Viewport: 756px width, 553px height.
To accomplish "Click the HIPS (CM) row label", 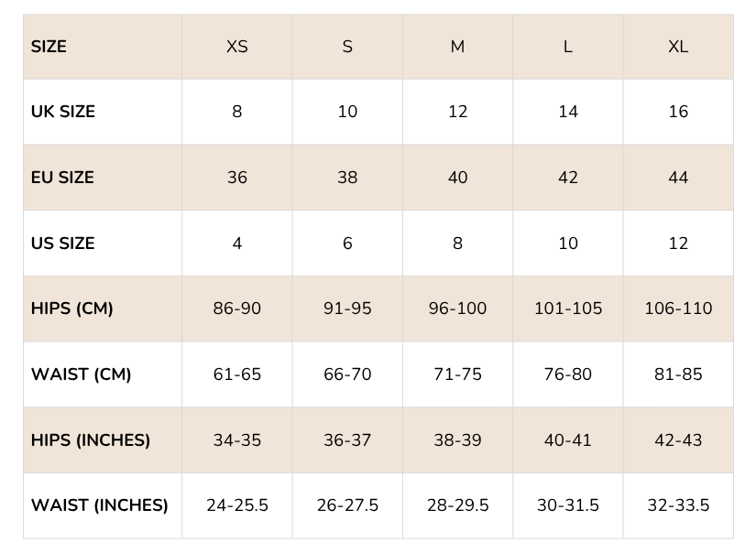I will (x=72, y=309).
